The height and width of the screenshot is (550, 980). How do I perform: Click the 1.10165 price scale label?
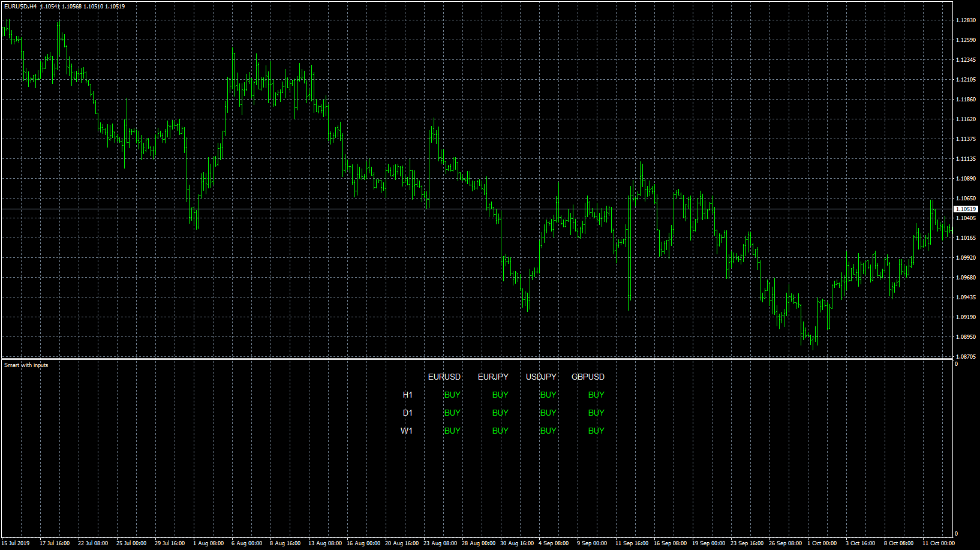coord(966,238)
